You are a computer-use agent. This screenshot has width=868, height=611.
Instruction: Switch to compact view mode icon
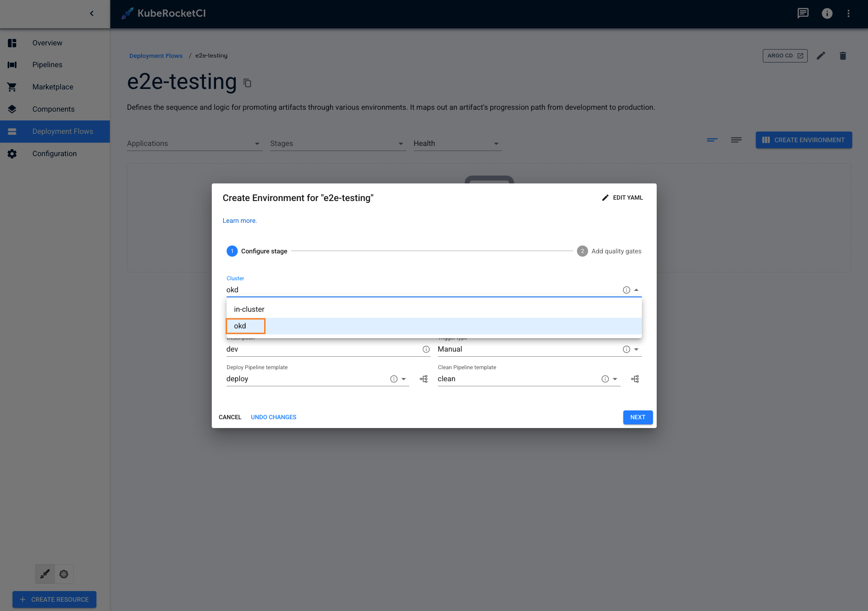pos(712,140)
